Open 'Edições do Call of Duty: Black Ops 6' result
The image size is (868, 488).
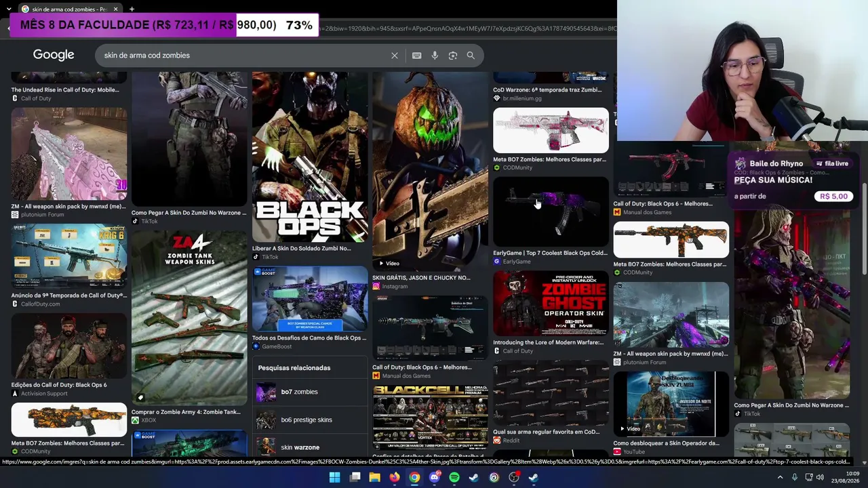(59, 385)
